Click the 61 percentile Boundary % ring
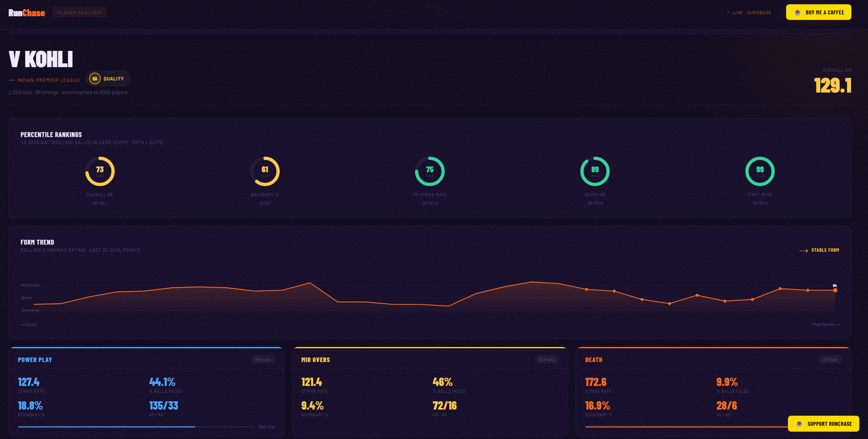This screenshot has width=868, height=439. click(265, 171)
